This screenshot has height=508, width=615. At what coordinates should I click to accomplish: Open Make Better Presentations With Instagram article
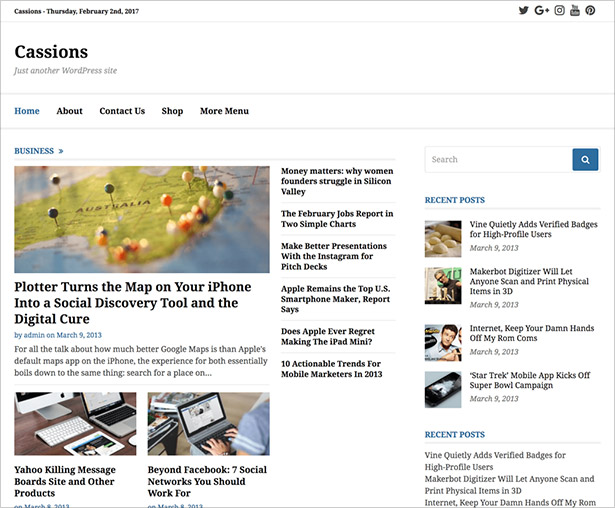[334, 256]
